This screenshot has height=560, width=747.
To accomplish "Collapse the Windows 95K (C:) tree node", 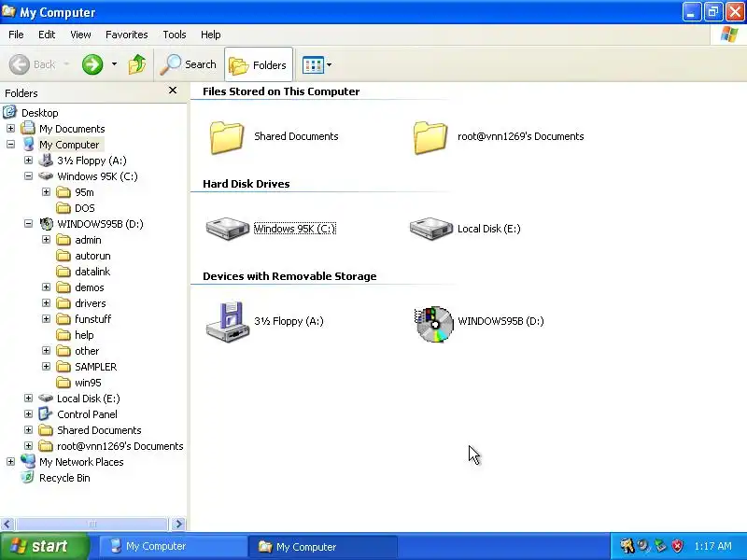I will [29, 176].
